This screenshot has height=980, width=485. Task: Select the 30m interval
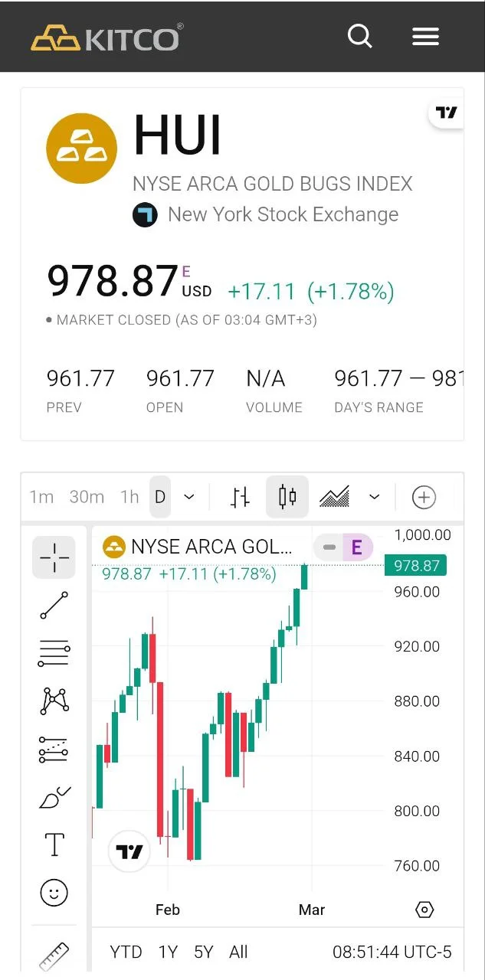(87, 497)
